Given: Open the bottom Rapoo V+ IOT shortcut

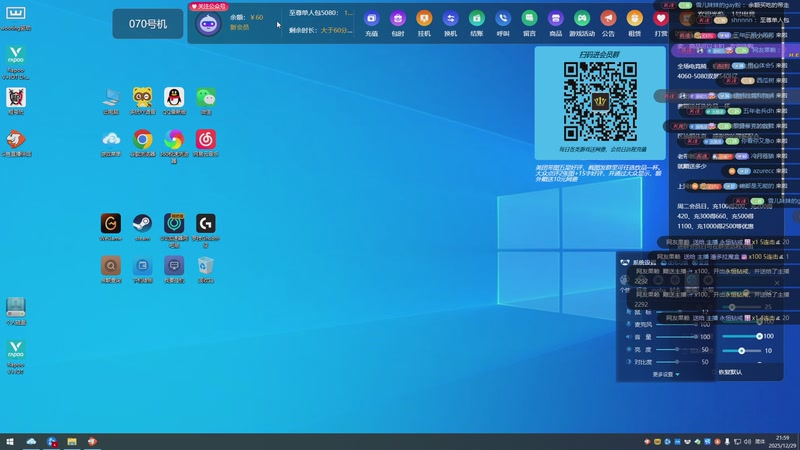Looking at the screenshot, I should coord(16,350).
